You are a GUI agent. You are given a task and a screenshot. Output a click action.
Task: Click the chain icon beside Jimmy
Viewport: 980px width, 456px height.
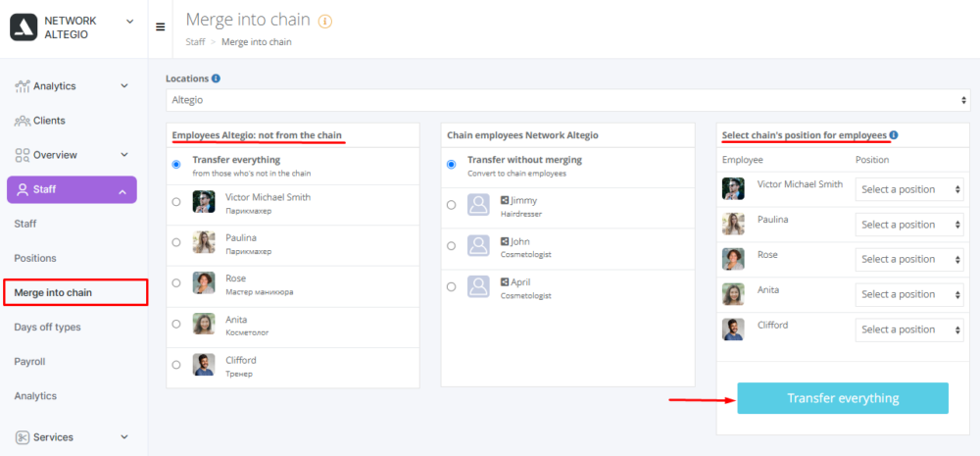(505, 201)
